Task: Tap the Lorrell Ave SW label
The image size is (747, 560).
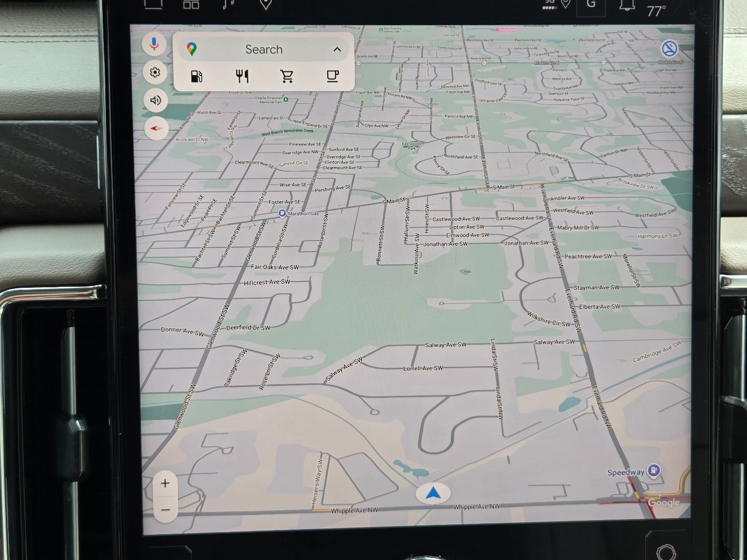Action: tap(423, 368)
